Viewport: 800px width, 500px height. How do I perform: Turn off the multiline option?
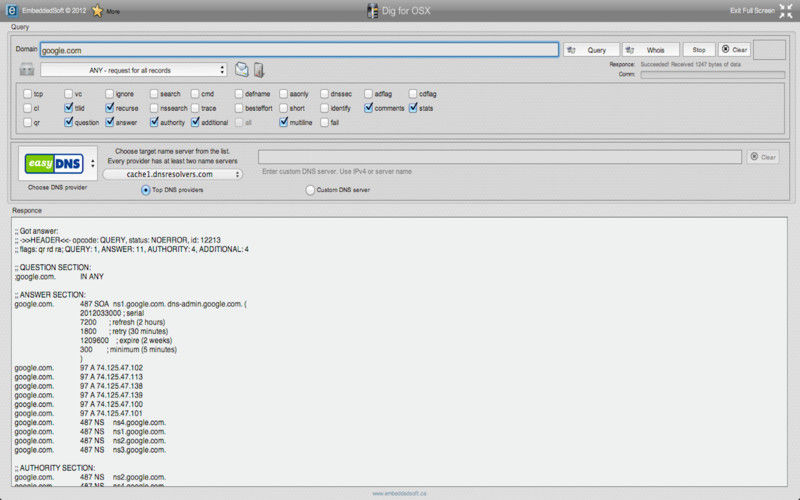point(283,122)
